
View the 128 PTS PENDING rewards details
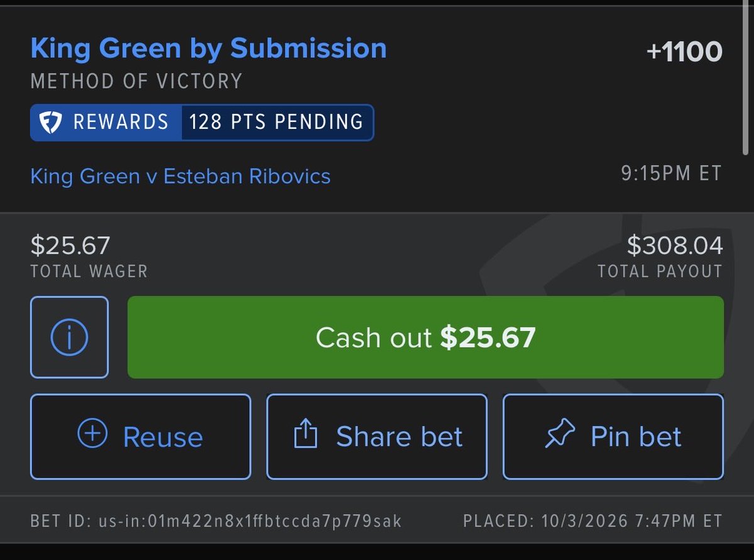point(276,121)
